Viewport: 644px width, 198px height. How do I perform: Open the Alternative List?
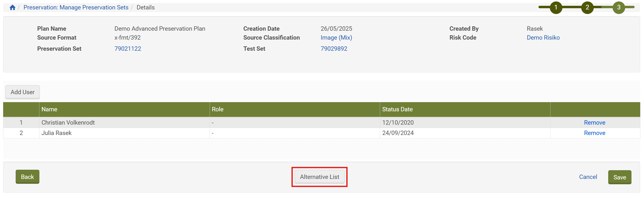[319, 177]
